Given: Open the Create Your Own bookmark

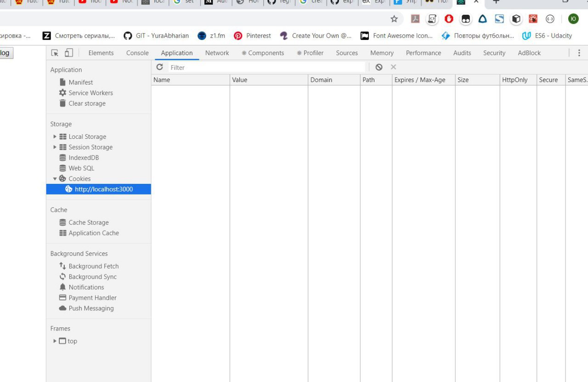Looking at the screenshot, I should click(x=316, y=36).
